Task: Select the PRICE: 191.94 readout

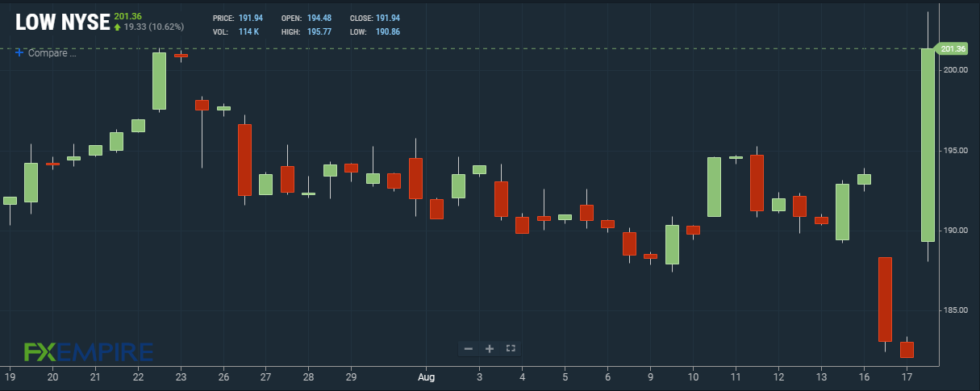Action: 239,18
